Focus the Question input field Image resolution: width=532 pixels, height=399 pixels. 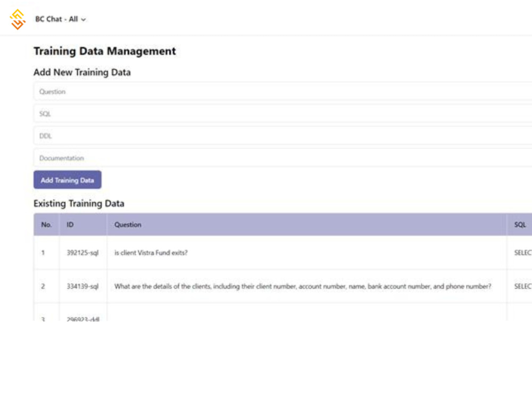pos(282,92)
